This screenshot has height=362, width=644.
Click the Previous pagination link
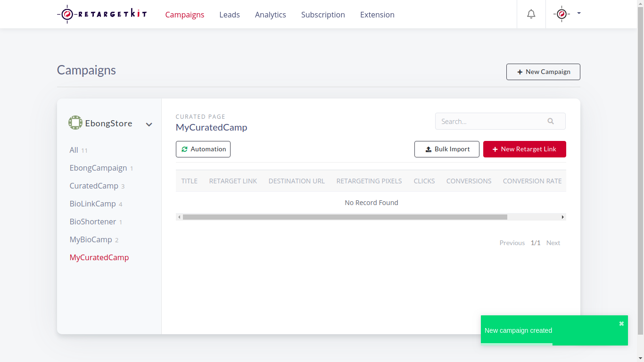(512, 243)
